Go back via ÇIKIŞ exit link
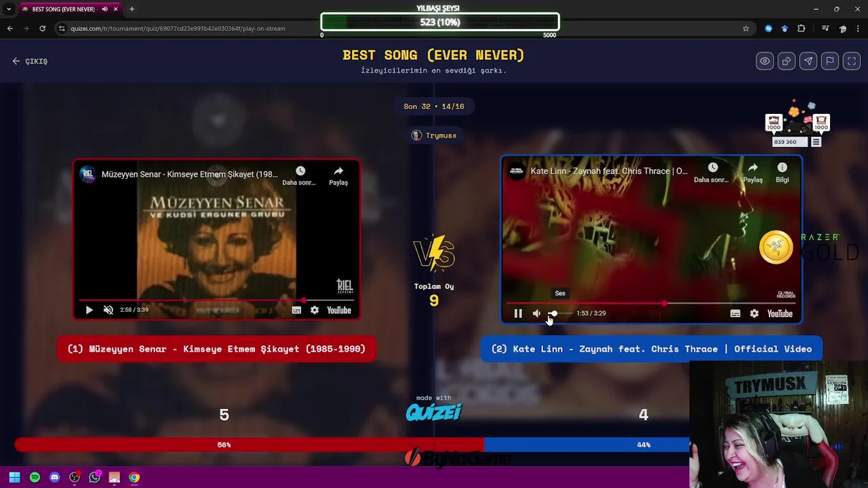 tap(30, 61)
